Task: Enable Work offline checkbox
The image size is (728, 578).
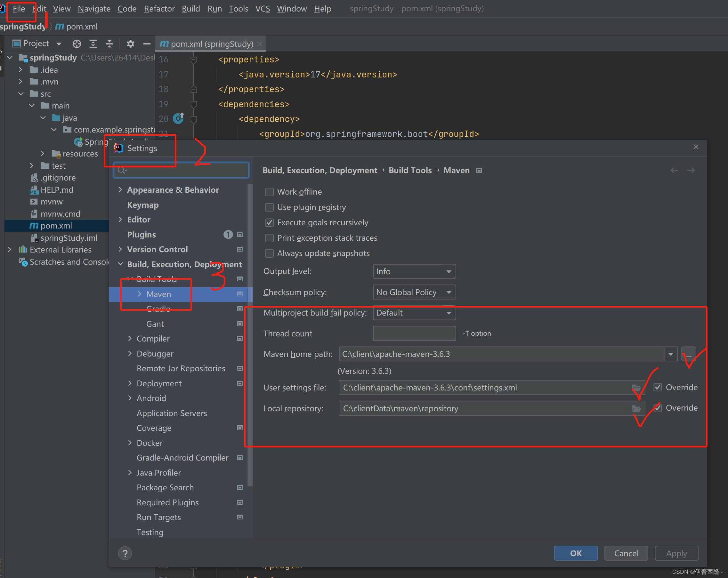Action: [270, 192]
